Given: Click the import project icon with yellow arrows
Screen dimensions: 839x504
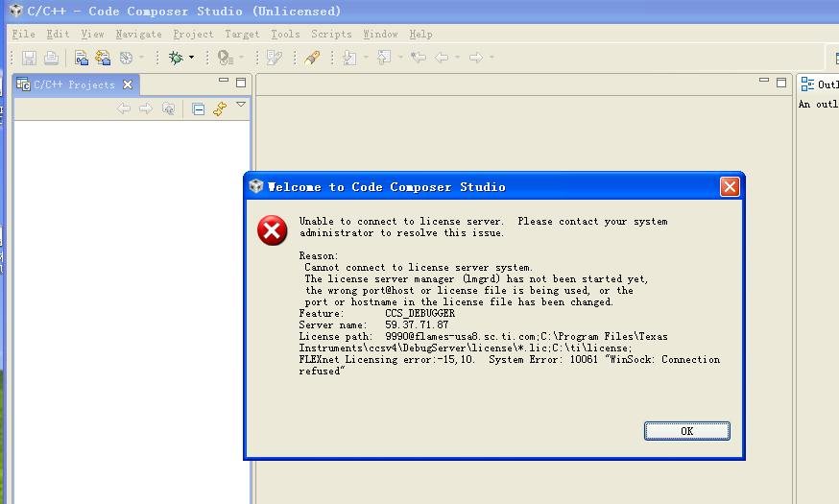Looking at the screenshot, I should pyautogui.click(x=103, y=58).
